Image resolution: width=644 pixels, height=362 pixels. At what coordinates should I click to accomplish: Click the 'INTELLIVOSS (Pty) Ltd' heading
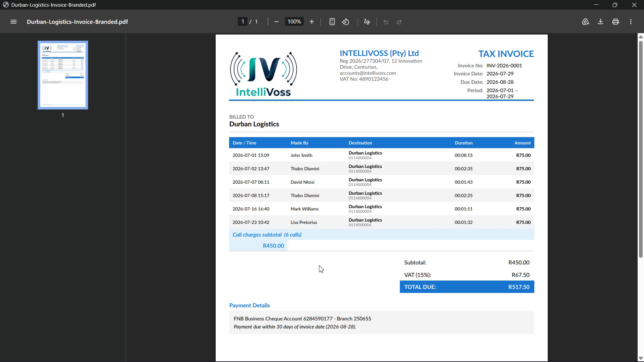click(379, 53)
